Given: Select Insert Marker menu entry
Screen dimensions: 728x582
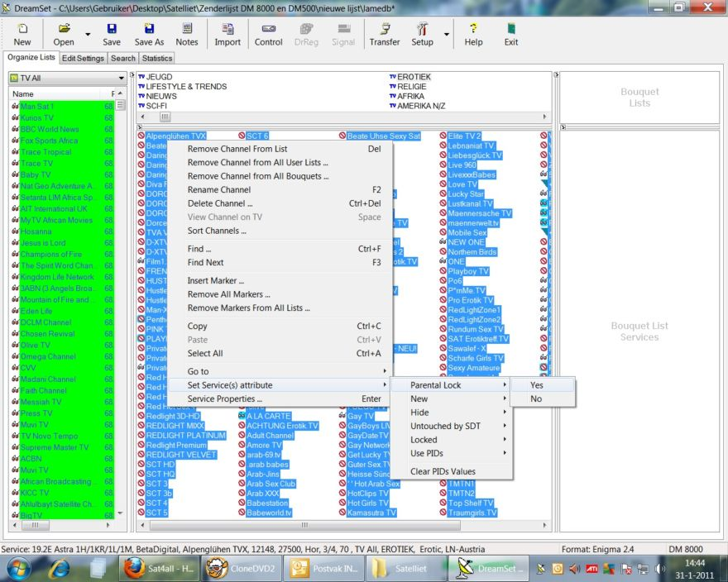Looking at the screenshot, I should (x=280, y=280).
